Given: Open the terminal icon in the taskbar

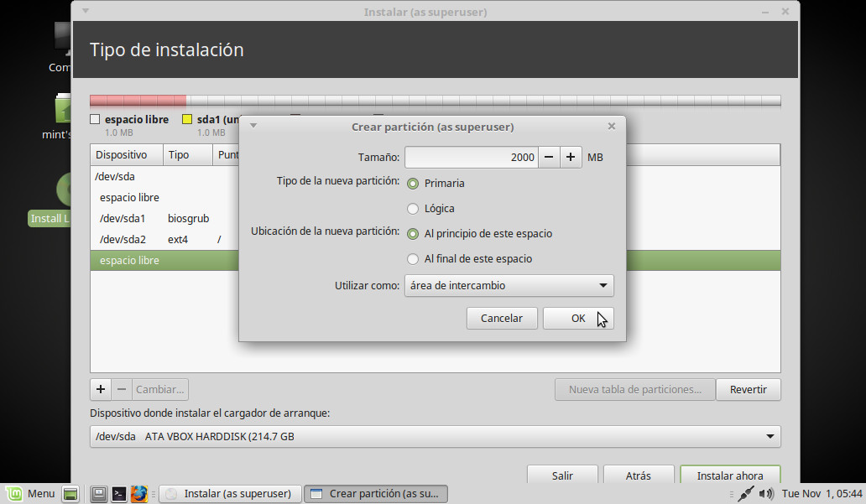Looking at the screenshot, I should coord(119,494).
